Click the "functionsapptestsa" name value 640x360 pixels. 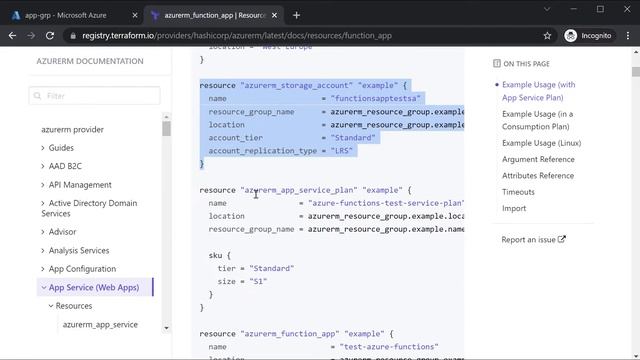(376, 98)
